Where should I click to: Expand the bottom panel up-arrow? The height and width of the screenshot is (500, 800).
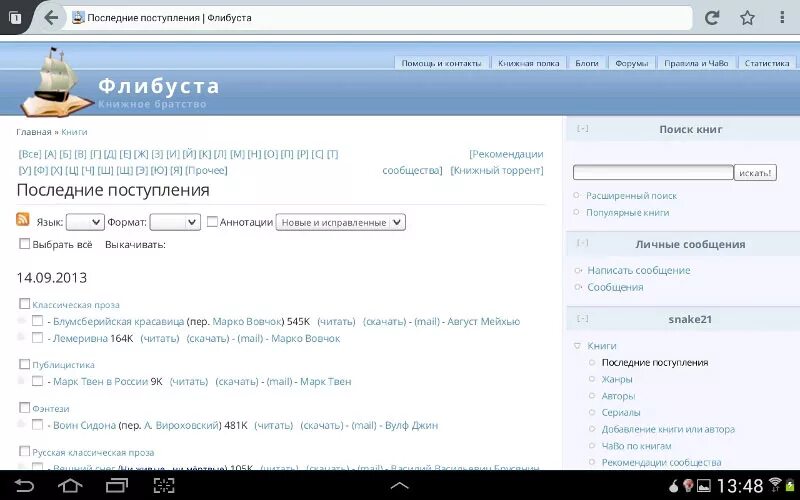coord(399,485)
